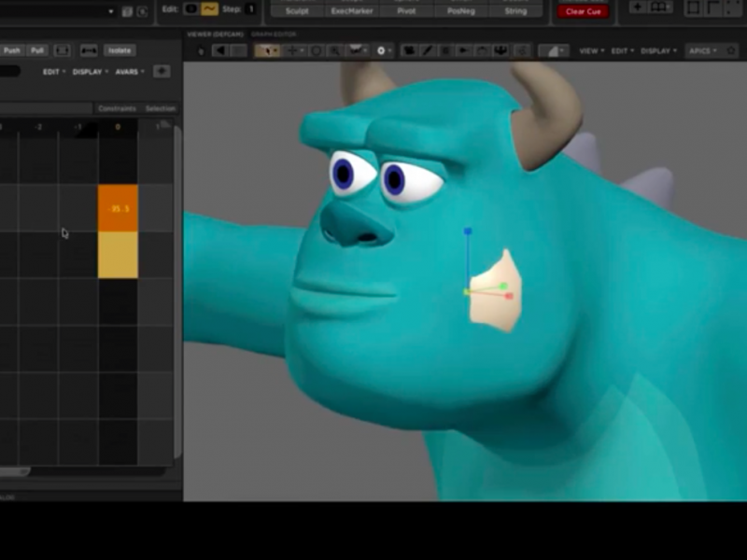This screenshot has width=747, height=560.
Task: Click the Push button
Action: tap(12, 50)
